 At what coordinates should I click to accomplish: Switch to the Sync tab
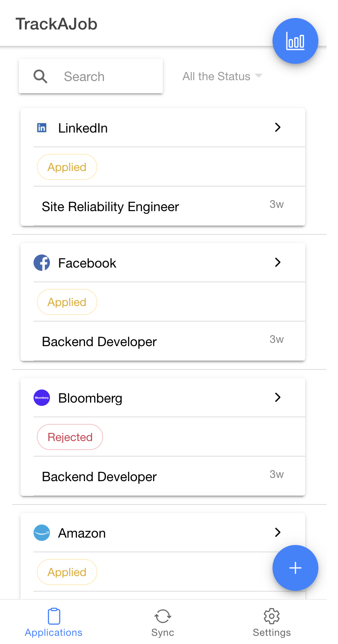(162, 622)
